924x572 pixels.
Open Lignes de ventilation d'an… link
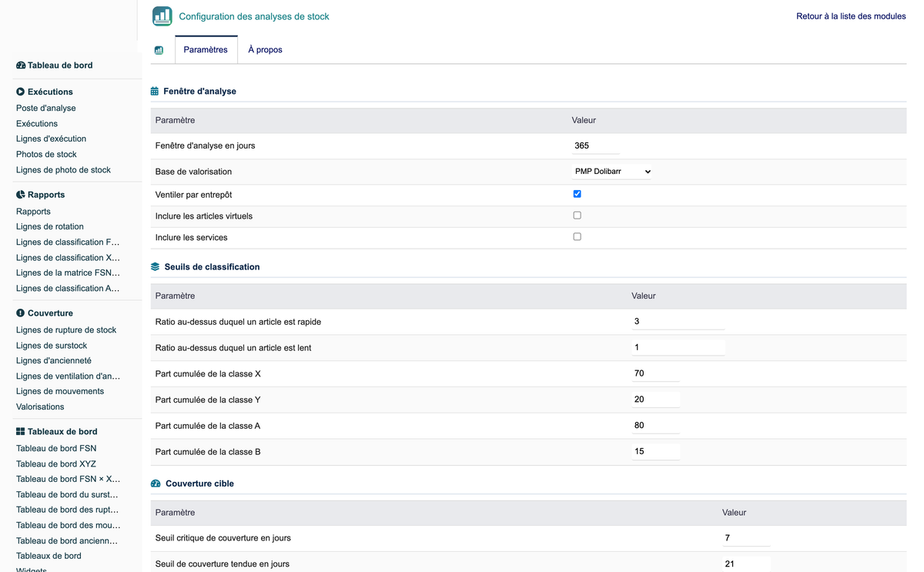point(68,376)
